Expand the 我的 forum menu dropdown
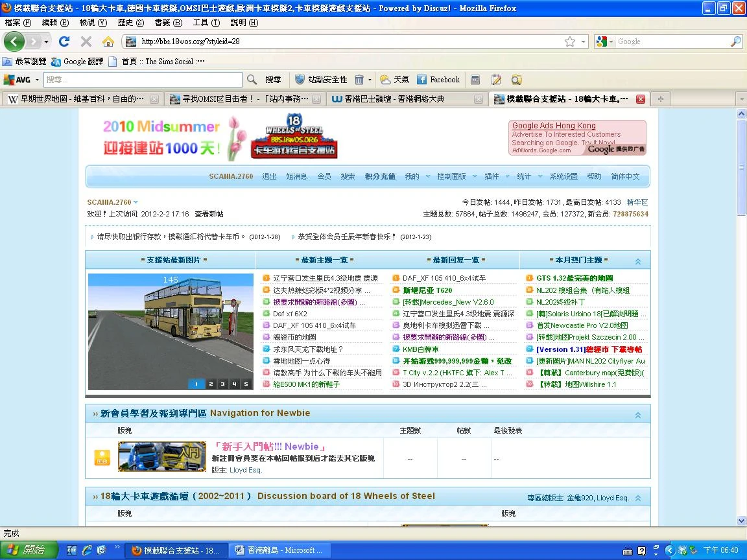Viewport: 747px width, 560px height. (x=428, y=176)
